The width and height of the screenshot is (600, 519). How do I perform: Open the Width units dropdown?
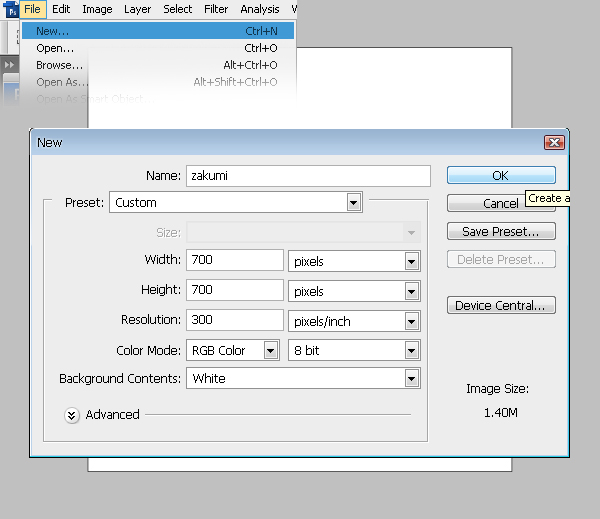click(411, 261)
